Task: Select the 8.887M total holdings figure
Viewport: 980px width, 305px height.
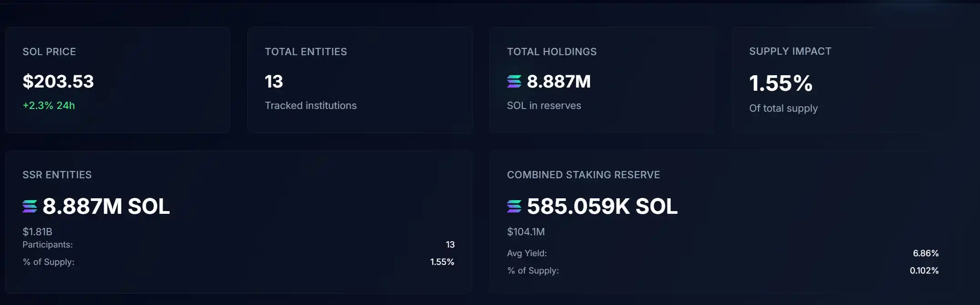Action: pos(559,82)
